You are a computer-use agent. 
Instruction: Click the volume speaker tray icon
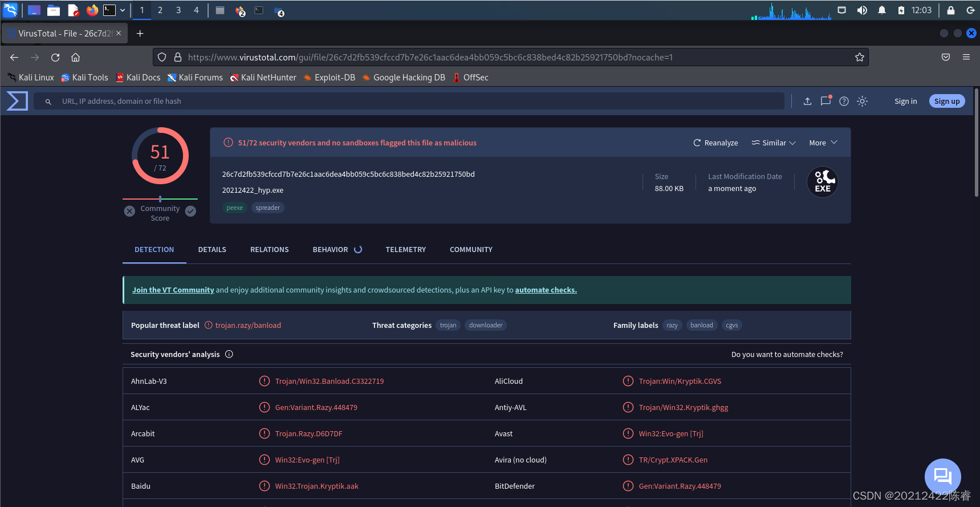[862, 10]
